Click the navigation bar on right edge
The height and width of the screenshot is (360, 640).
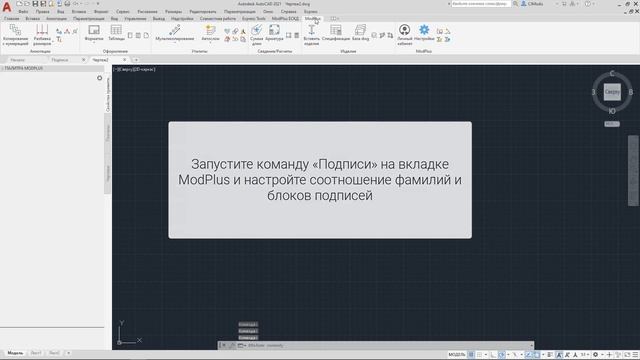tap(633, 171)
